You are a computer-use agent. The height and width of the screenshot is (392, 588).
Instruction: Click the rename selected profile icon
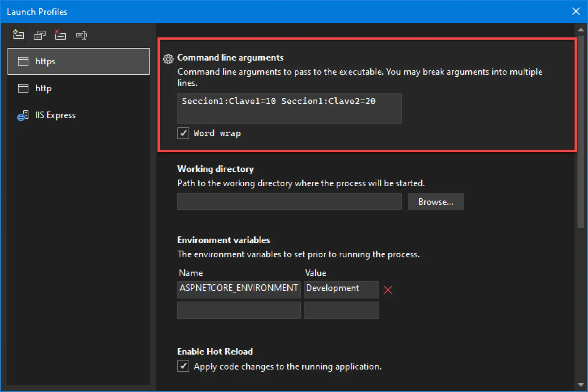(82, 35)
